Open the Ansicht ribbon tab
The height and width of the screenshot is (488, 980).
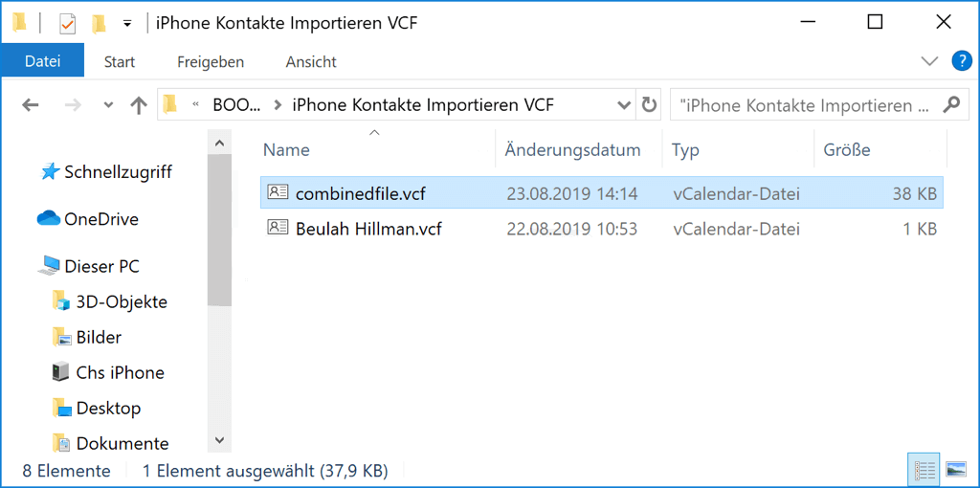point(313,61)
